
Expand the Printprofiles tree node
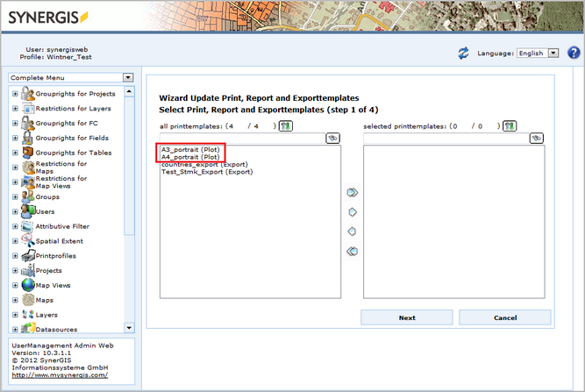pyautogui.click(x=15, y=256)
